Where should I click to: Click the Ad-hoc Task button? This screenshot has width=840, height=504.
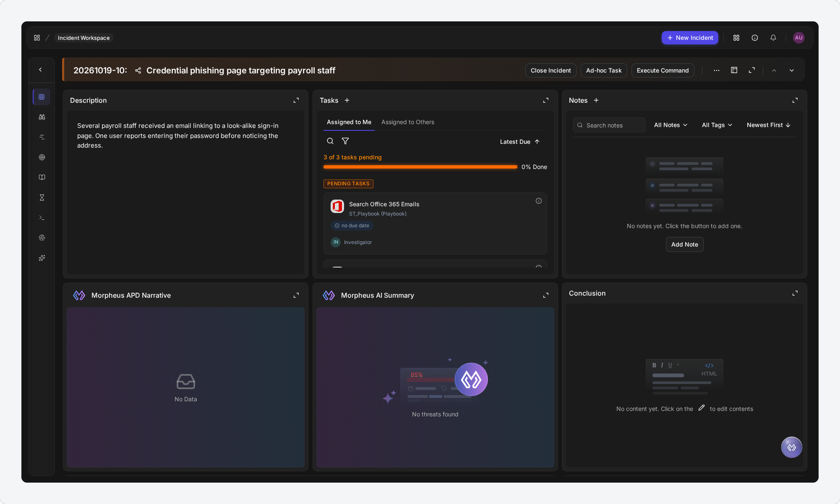pyautogui.click(x=604, y=70)
